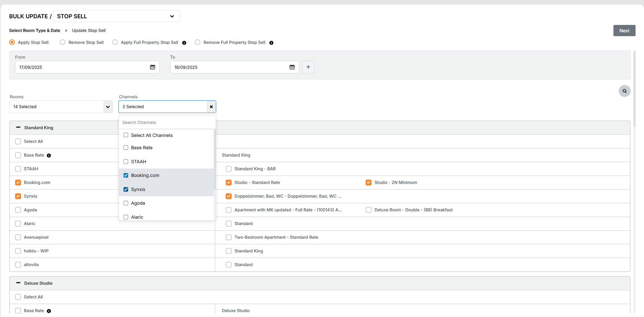Click the Next button
This screenshot has width=644, height=317.
(x=624, y=31)
